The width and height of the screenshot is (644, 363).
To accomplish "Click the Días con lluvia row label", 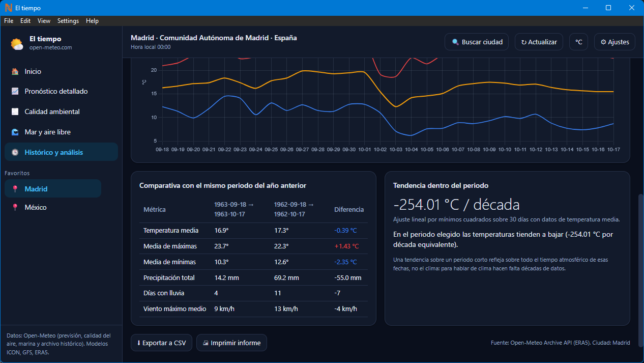I will 164,293.
